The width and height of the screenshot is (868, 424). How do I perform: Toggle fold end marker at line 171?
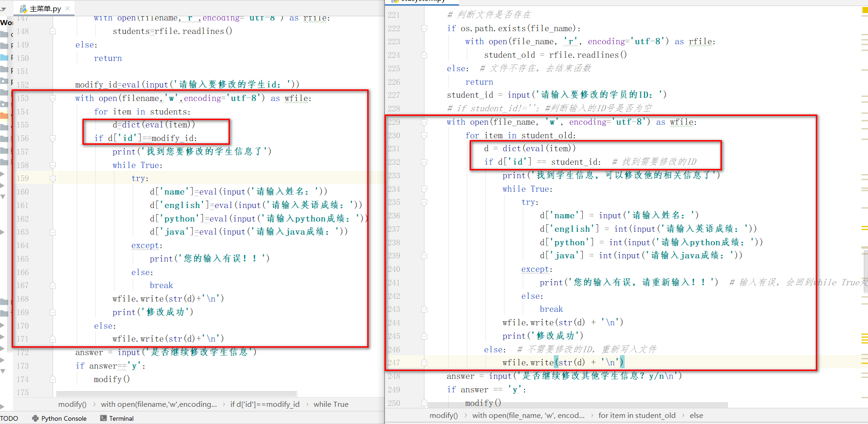tap(53, 339)
